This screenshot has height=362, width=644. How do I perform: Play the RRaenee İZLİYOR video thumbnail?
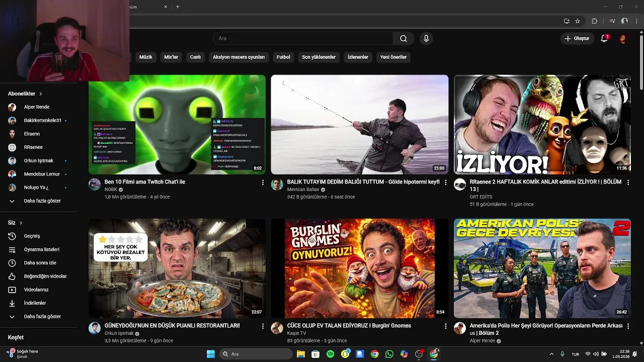(542, 125)
